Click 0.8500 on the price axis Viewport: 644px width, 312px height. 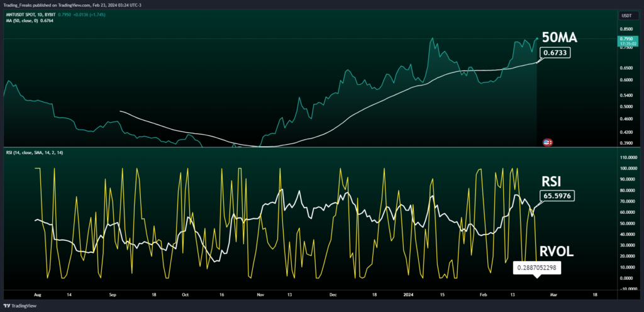627,29
